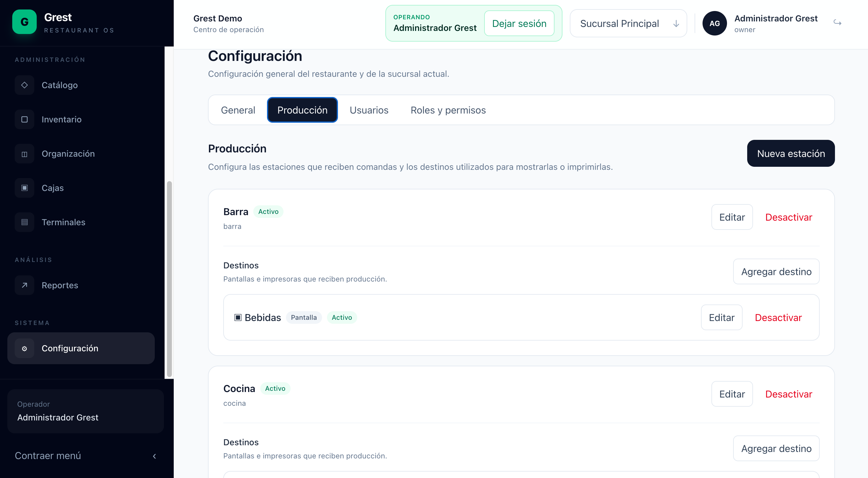Edit the Bebidas destination
868x478 pixels.
[721, 318]
